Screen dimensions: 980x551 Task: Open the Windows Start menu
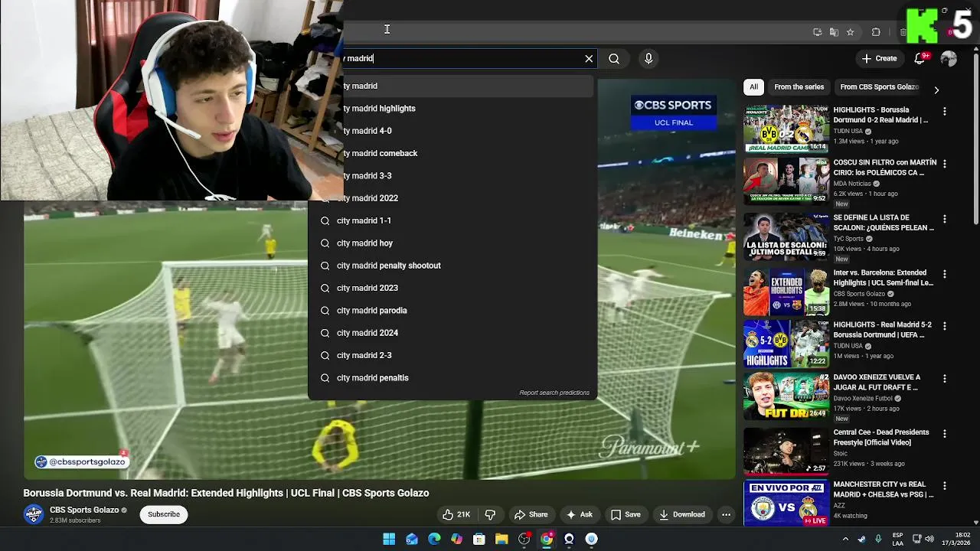389,539
